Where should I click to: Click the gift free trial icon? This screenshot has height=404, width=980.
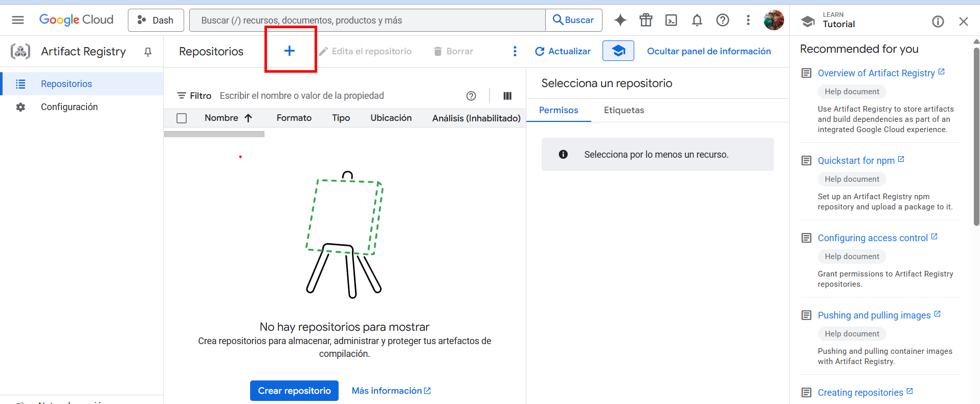[x=646, y=20]
